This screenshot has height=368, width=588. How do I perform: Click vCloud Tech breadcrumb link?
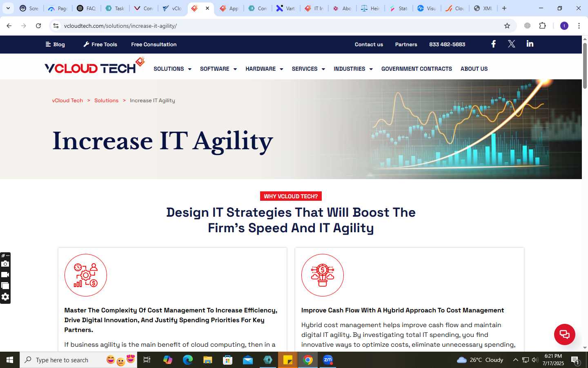point(67,100)
